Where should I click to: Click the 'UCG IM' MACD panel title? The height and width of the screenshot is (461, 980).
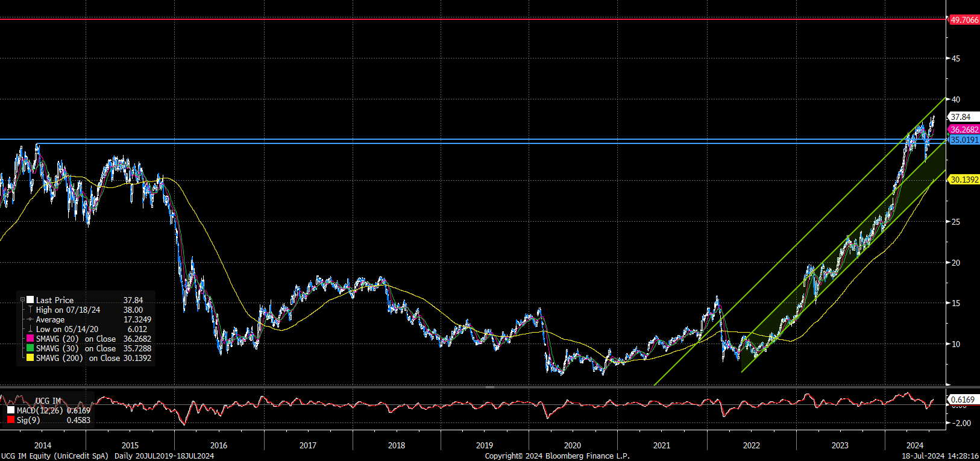point(48,401)
